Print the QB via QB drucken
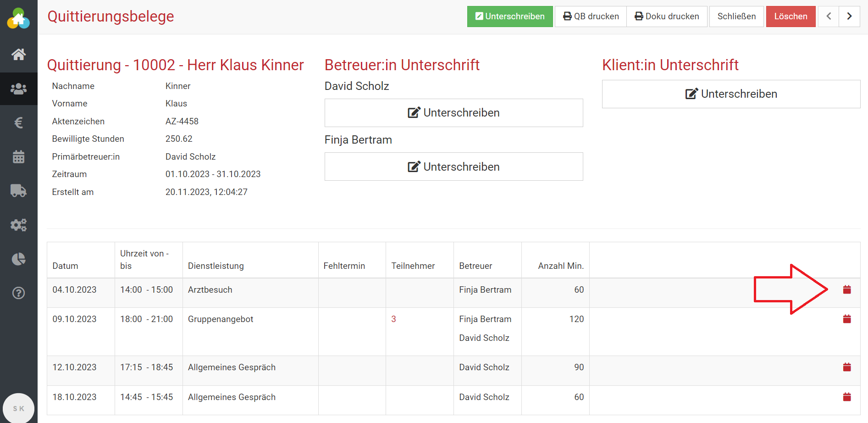 591,17
